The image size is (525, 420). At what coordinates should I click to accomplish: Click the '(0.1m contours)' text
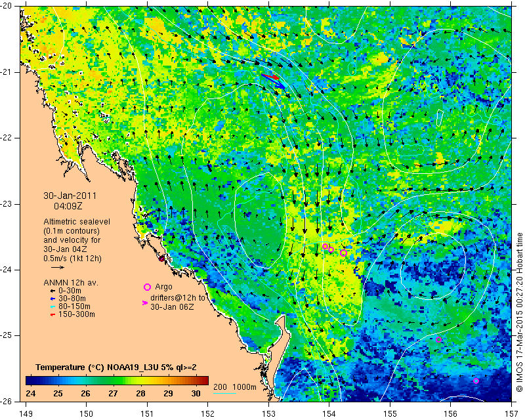point(72,231)
